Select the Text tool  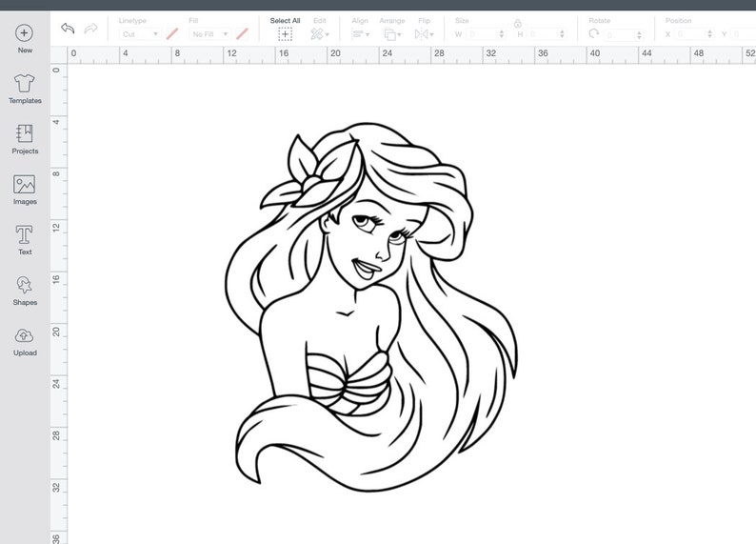[x=25, y=240]
